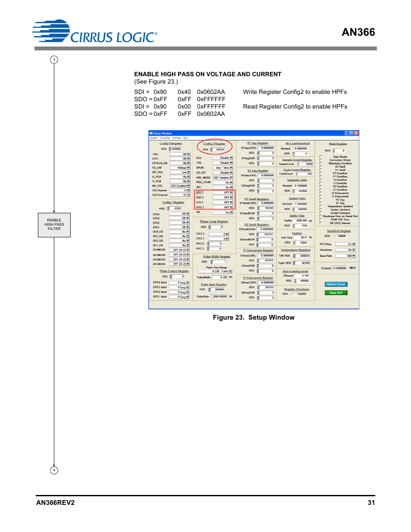Click the I1OverLEVEL value field
Screen dimensions: 411x532
pyautogui.click(x=267, y=255)
